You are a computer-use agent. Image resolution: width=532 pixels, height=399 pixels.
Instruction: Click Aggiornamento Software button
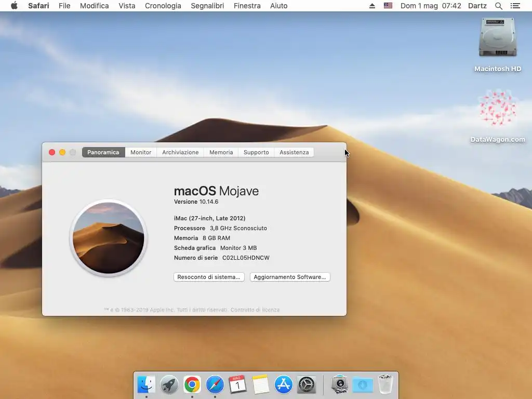point(290,277)
